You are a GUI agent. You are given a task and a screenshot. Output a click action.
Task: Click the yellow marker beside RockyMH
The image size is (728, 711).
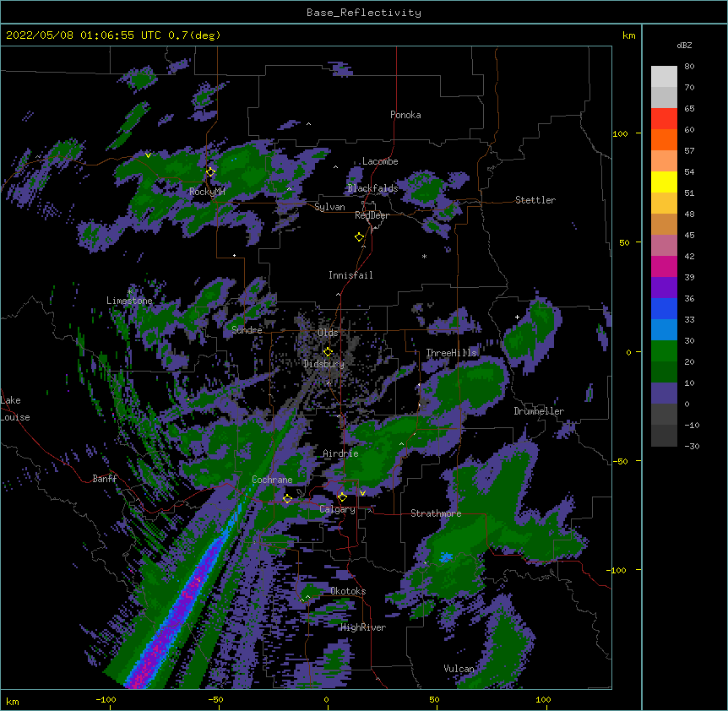[x=210, y=172]
